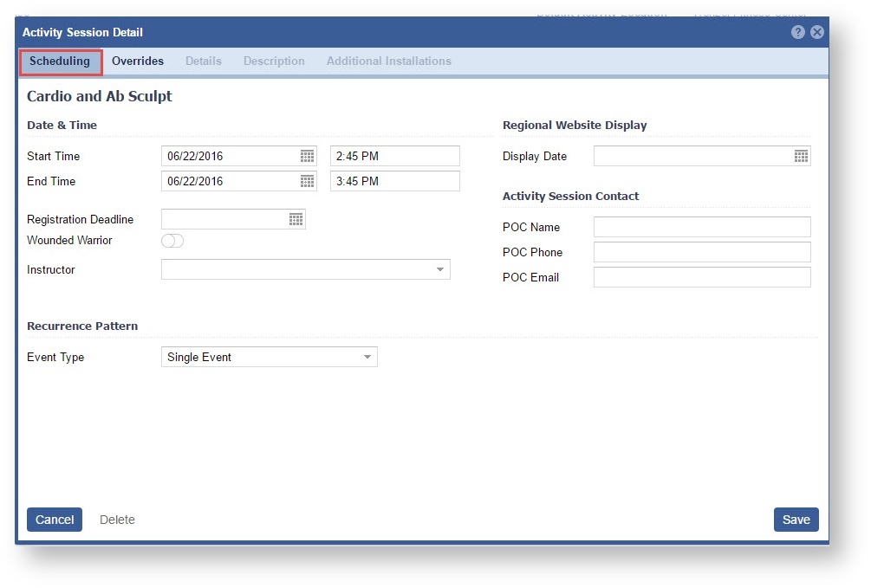Viewport: 871px width, 588px height.
Task: Open the Start Time calendar picker icon
Action: pos(307,156)
